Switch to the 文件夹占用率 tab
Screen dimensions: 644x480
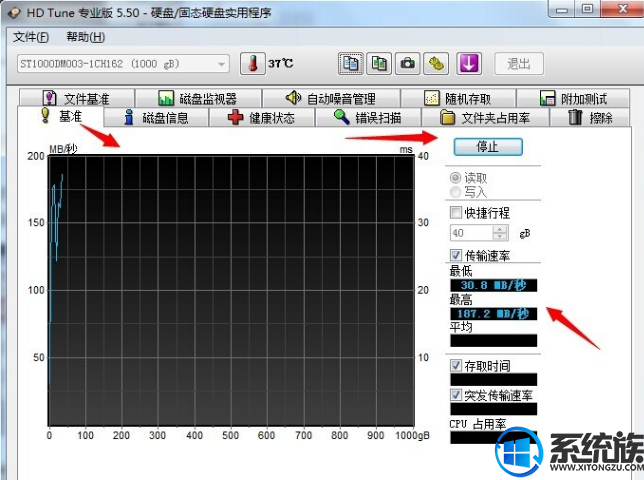485,118
